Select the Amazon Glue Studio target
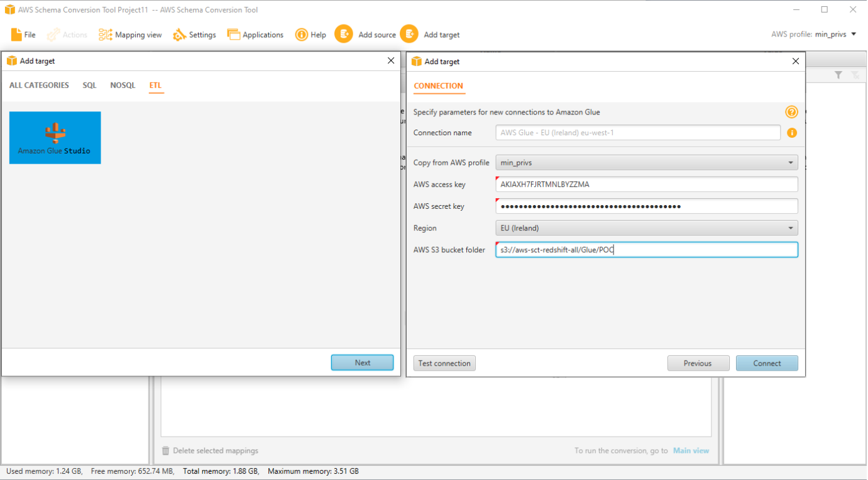Image resolution: width=868 pixels, height=480 pixels. (x=55, y=137)
